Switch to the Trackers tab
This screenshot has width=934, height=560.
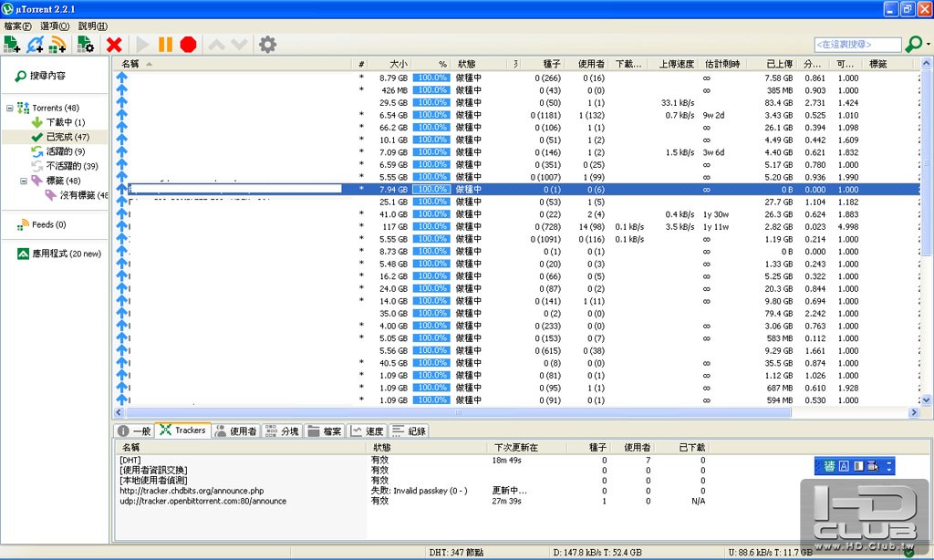coord(182,430)
